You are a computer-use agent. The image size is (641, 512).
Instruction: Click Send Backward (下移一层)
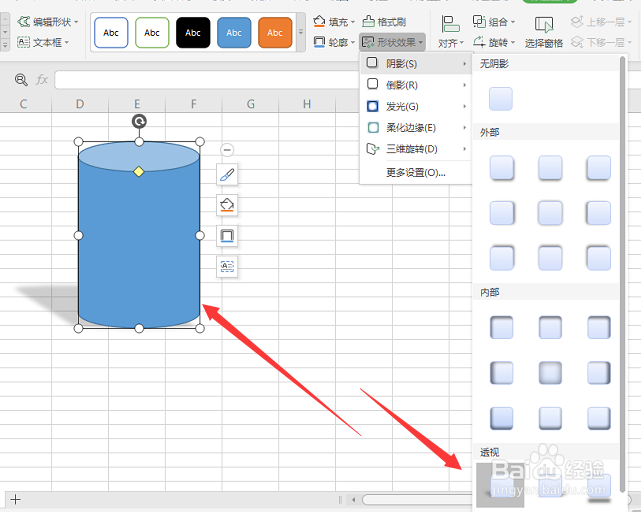[x=601, y=42]
